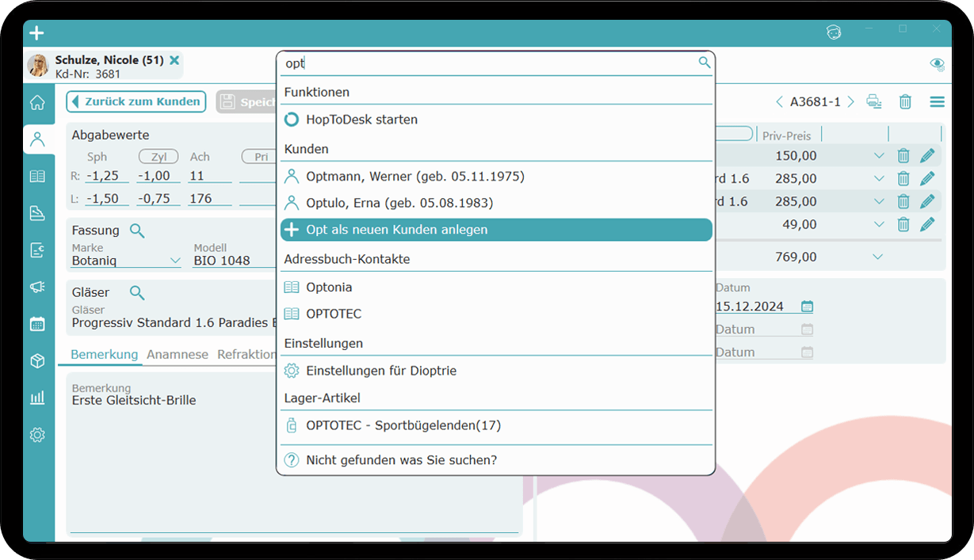This screenshot has height=560, width=974.
Task: Toggle the Pri pill button in Abgabewerte
Action: pyautogui.click(x=261, y=157)
